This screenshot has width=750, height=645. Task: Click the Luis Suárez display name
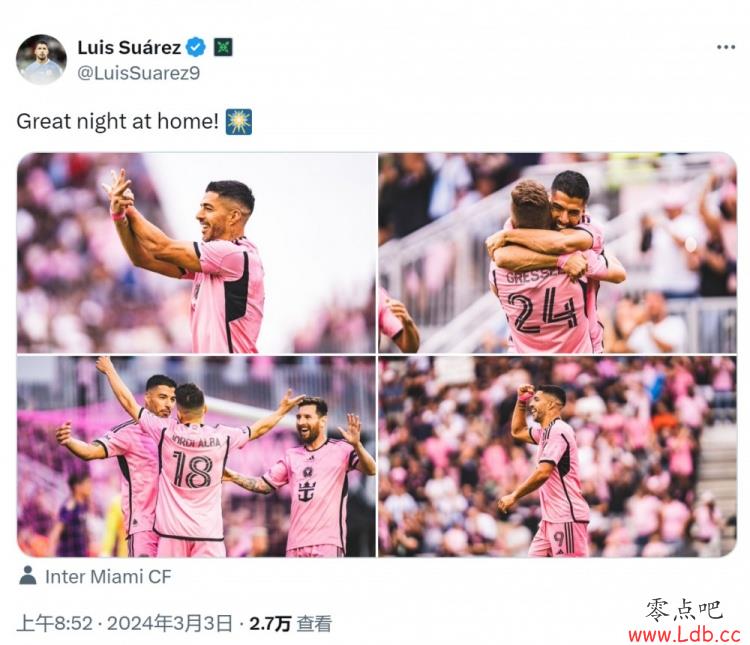coord(129,47)
